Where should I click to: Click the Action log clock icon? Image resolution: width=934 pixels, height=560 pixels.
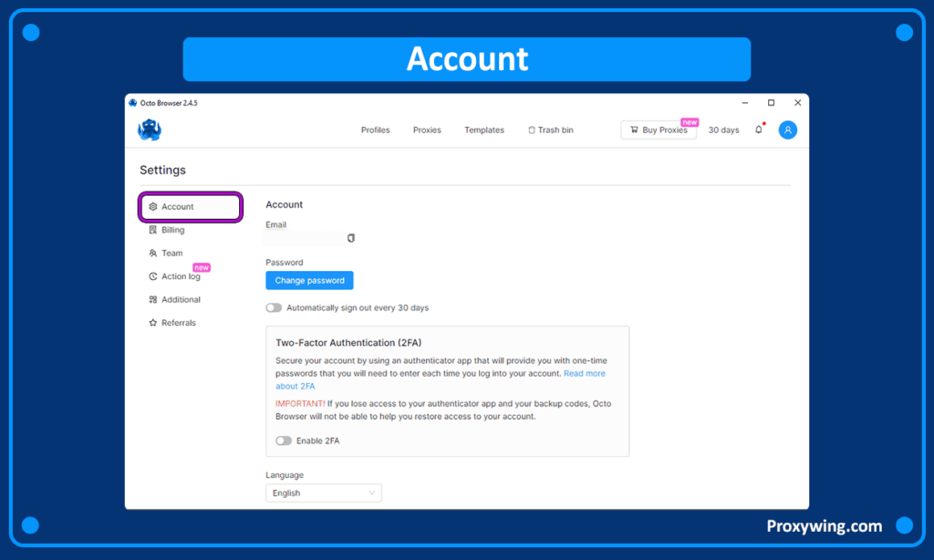(153, 276)
